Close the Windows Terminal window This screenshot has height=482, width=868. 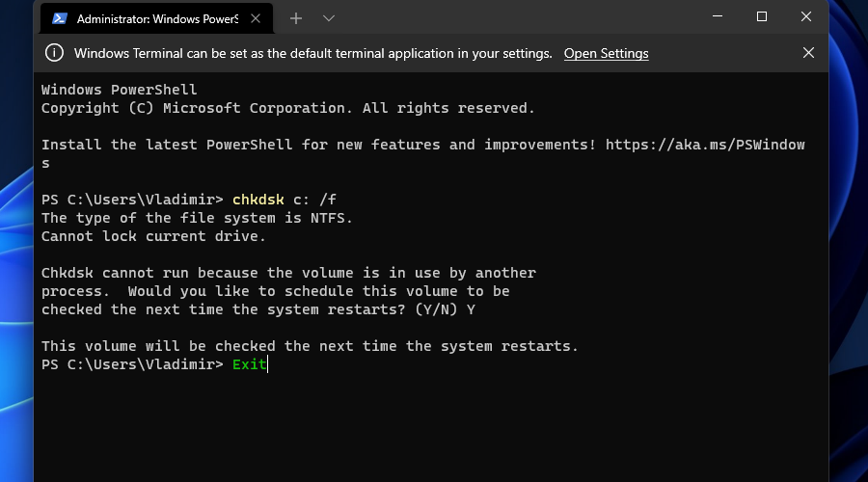click(806, 16)
